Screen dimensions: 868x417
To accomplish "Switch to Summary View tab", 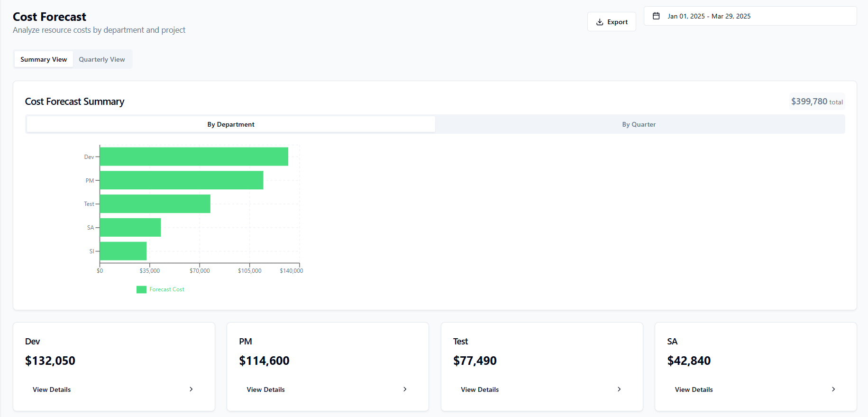I will tap(44, 59).
